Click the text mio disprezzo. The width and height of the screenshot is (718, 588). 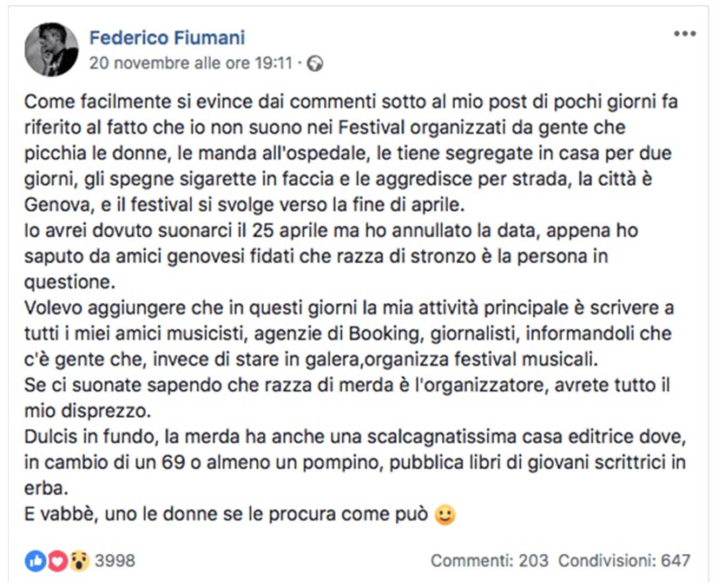click(88, 411)
